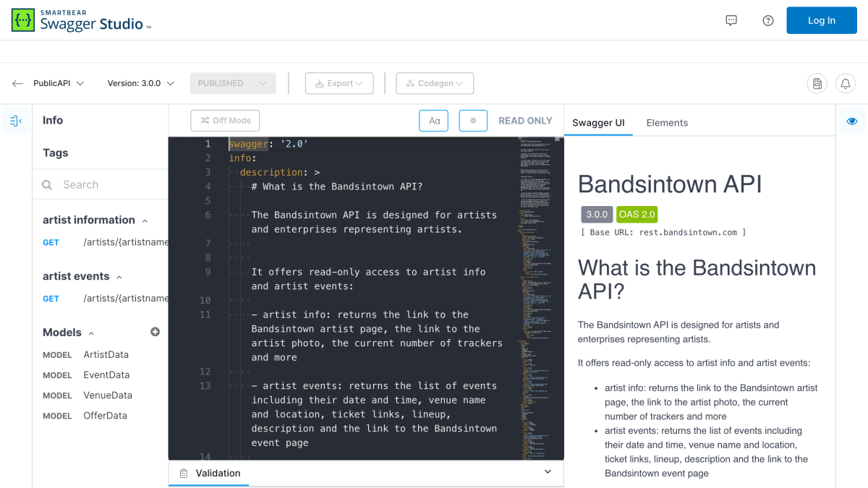Open the PublicAPI name dropdown
Viewport: 868px width, 488px height.
pyautogui.click(x=59, y=83)
